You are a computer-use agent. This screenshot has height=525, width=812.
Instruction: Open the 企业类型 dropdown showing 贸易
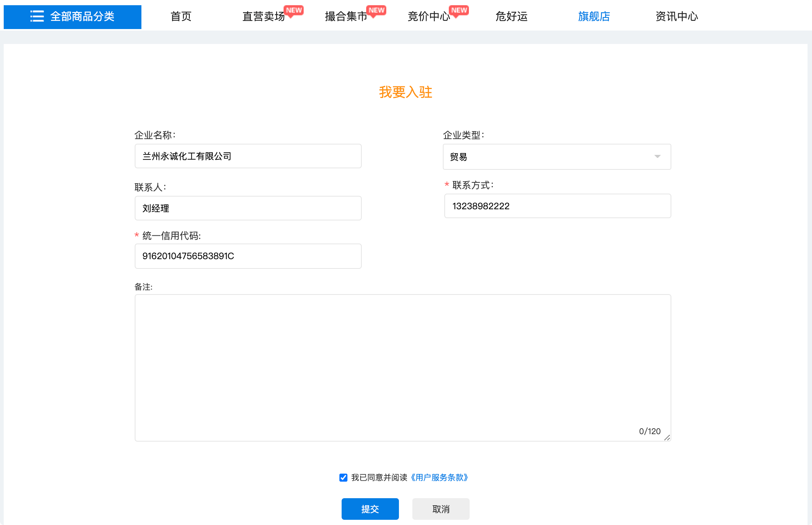click(x=557, y=157)
